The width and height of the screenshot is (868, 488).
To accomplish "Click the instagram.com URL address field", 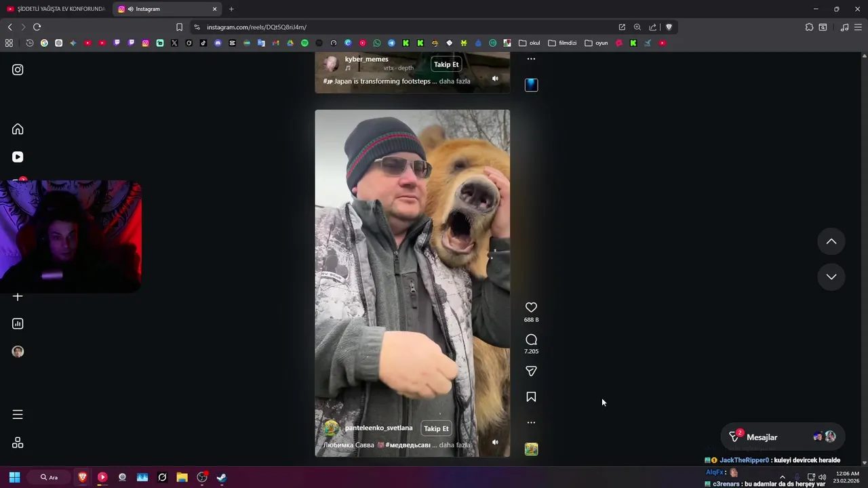I will coord(400,27).
